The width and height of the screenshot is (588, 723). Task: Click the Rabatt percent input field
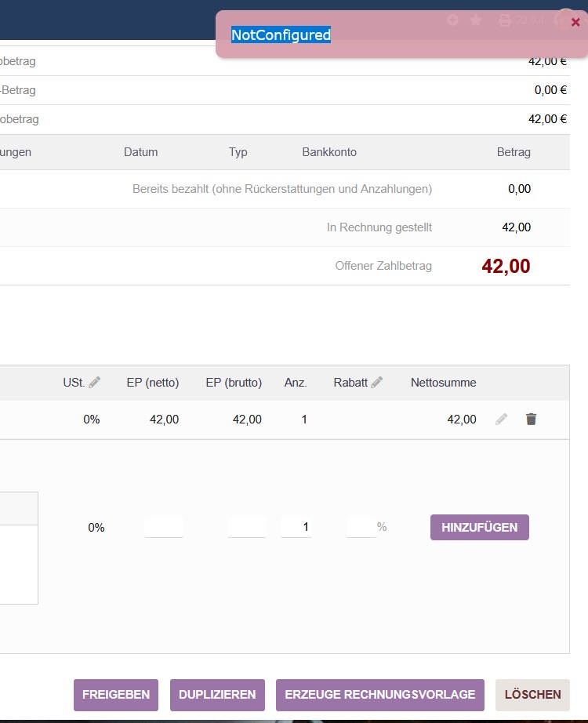(361, 528)
